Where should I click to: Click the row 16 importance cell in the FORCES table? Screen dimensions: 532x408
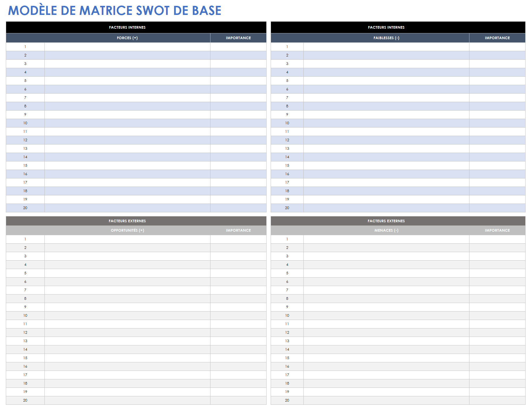(x=238, y=174)
